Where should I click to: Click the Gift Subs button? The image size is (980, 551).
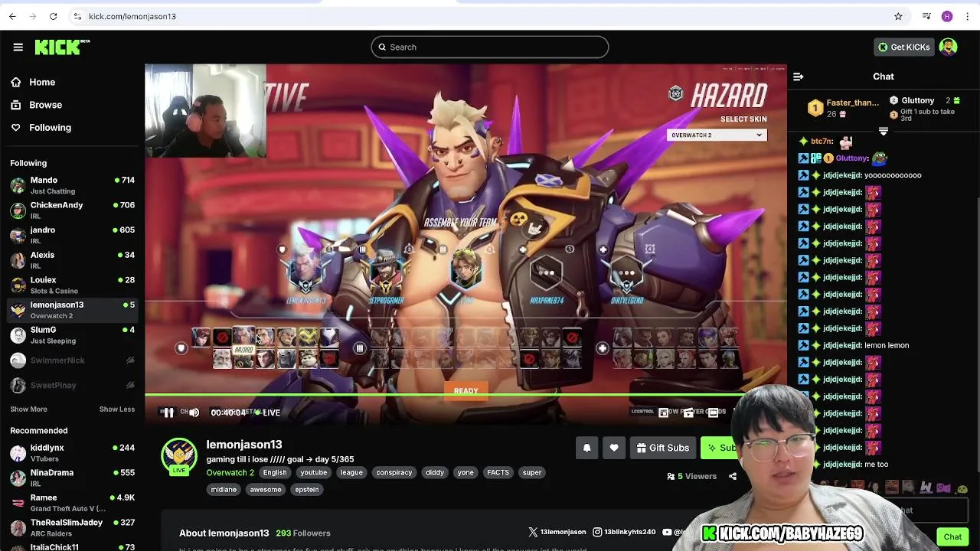(x=661, y=448)
